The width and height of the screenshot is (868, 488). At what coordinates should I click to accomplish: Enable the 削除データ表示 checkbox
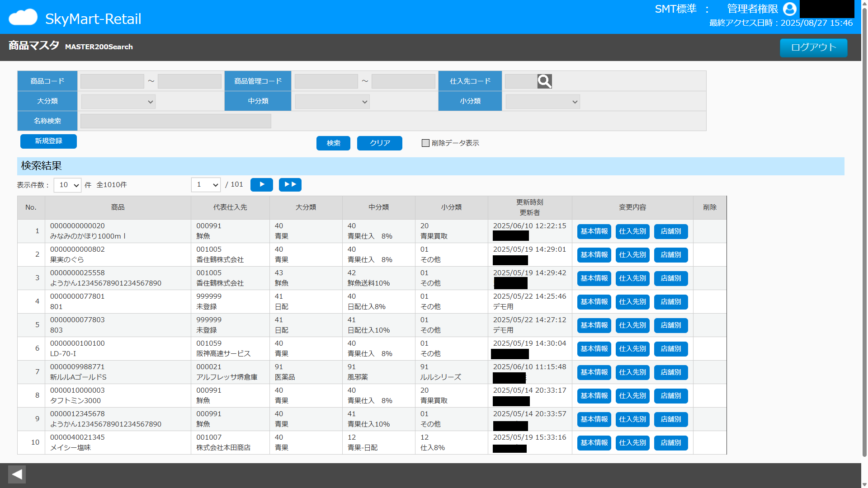[425, 143]
